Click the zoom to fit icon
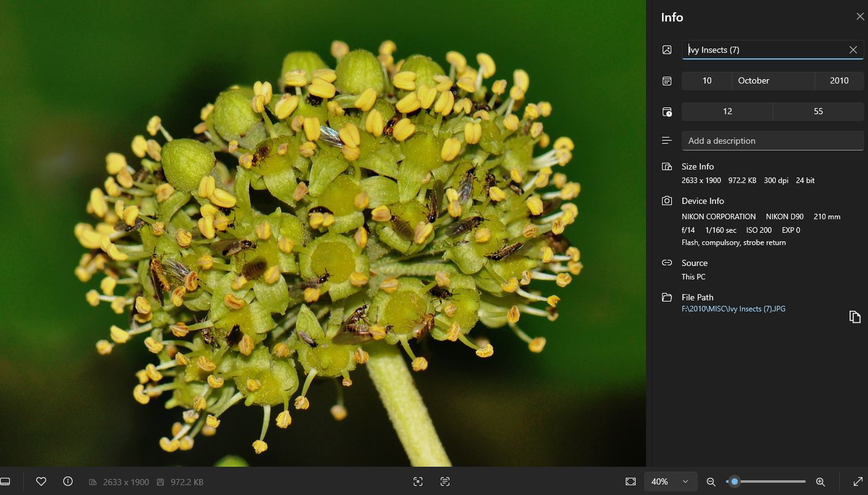This screenshot has height=495, width=868. coord(631,481)
